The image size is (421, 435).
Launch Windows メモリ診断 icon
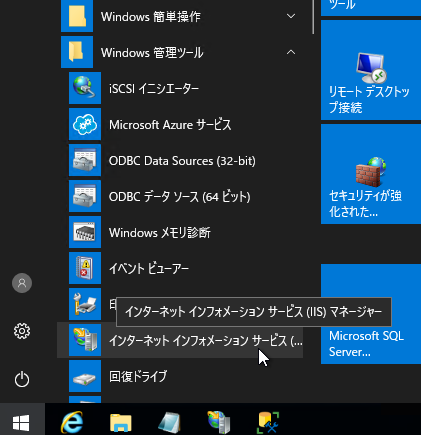tap(85, 232)
